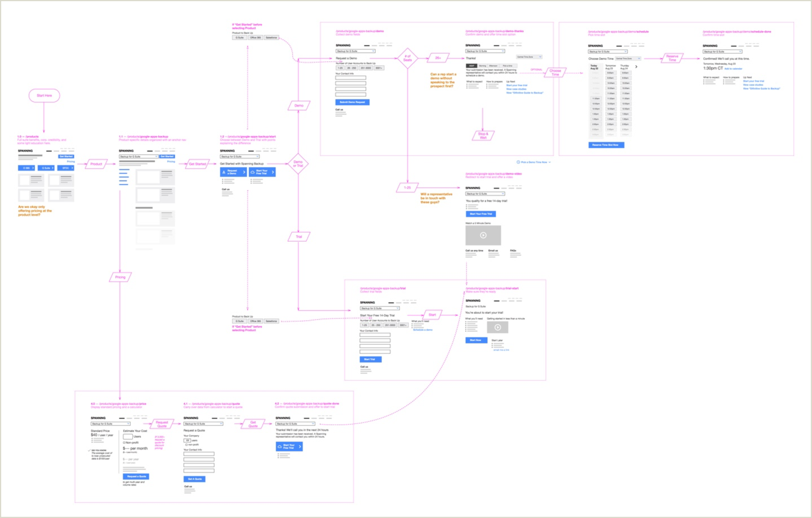Open the Backup for G Suite dropdown on the demo-video screen
This screenshot has width=812, height=518.
coord(485,194)
